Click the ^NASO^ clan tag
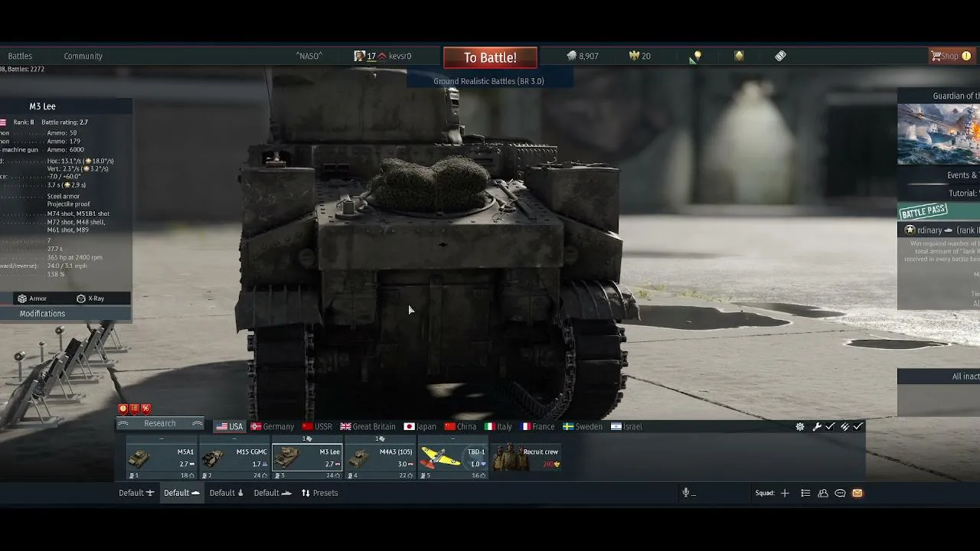 pos(309,56)
